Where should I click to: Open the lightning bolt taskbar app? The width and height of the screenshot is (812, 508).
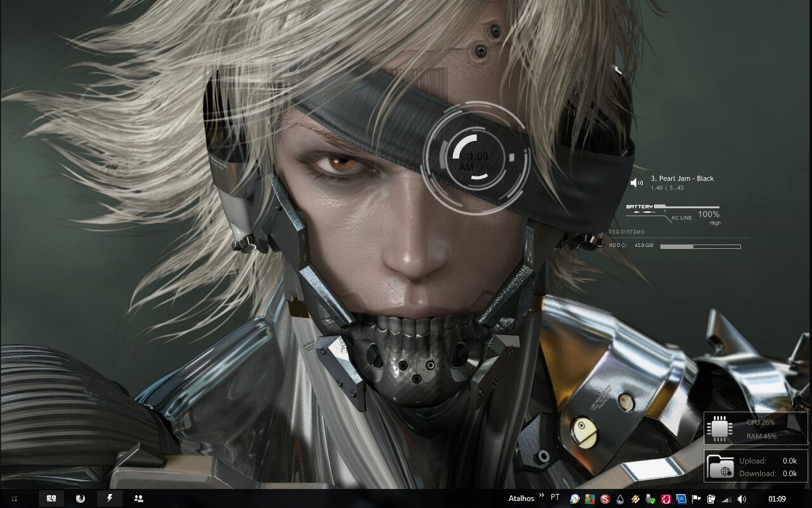[x=109, y=498]
